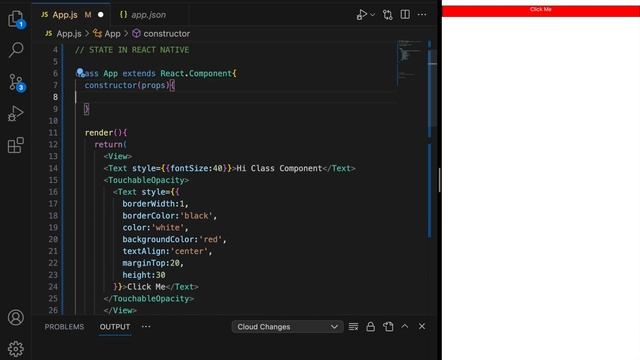The width and height of the screenshot is (640, 360).
Task: Click the lightbulb code action on line 6
Action: 80,73
